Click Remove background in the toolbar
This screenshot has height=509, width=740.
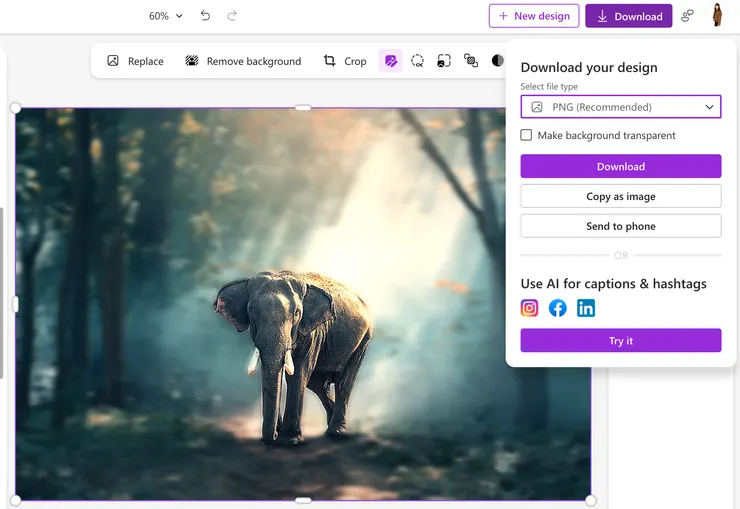[243, 61]
